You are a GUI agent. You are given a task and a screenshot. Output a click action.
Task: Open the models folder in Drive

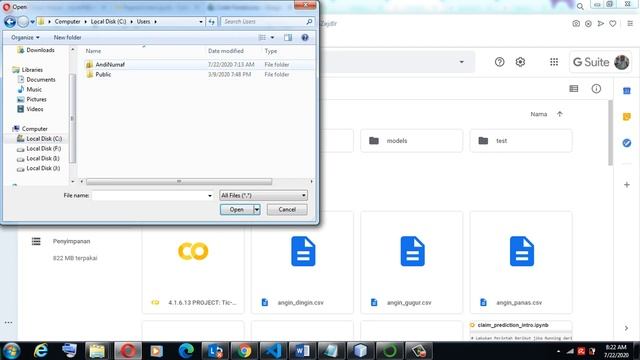click(x=412, y=141)
